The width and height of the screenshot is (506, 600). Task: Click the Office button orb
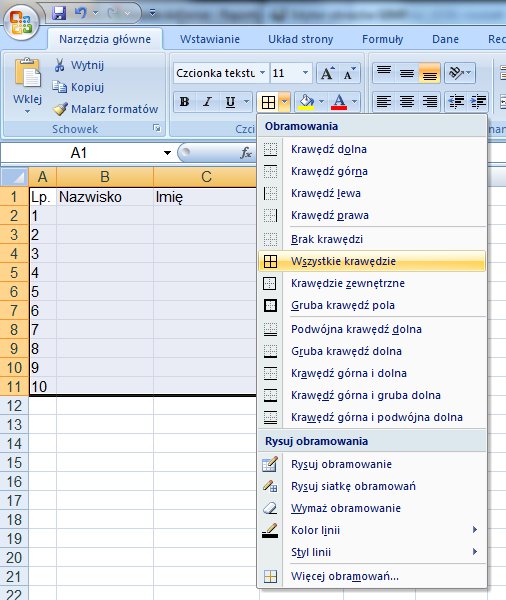click(x=20, y=22)
